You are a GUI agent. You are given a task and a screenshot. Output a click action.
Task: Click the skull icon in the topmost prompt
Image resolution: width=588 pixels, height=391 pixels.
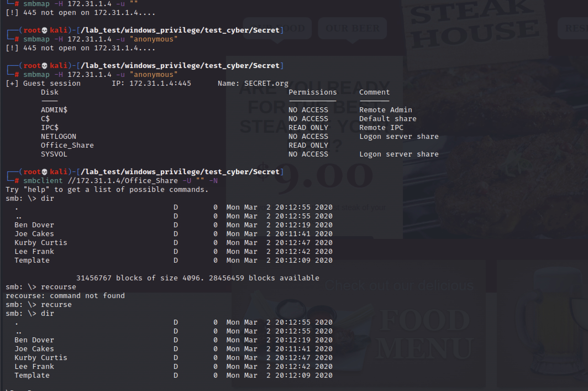click(x=44, y=30)
